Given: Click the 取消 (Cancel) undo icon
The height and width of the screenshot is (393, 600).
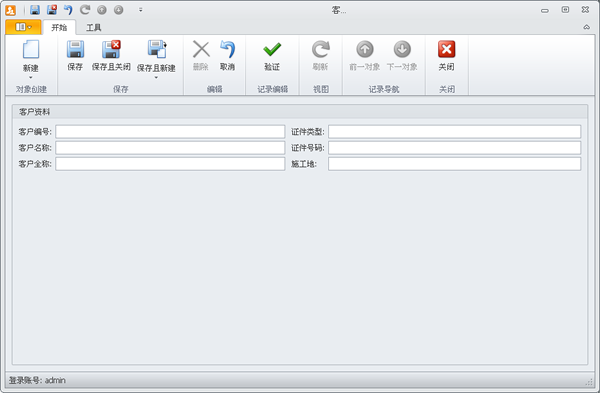Looking at the screenshot, I should pos(227,49).
